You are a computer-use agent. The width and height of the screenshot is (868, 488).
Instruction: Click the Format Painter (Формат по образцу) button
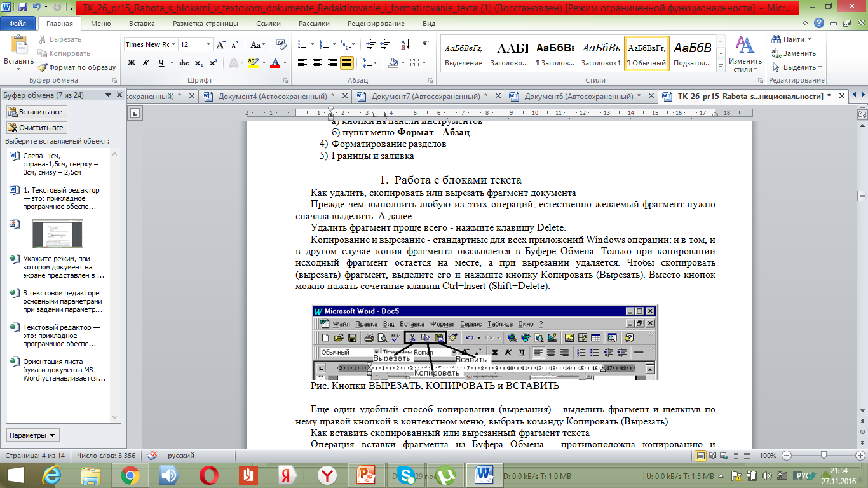77,67
